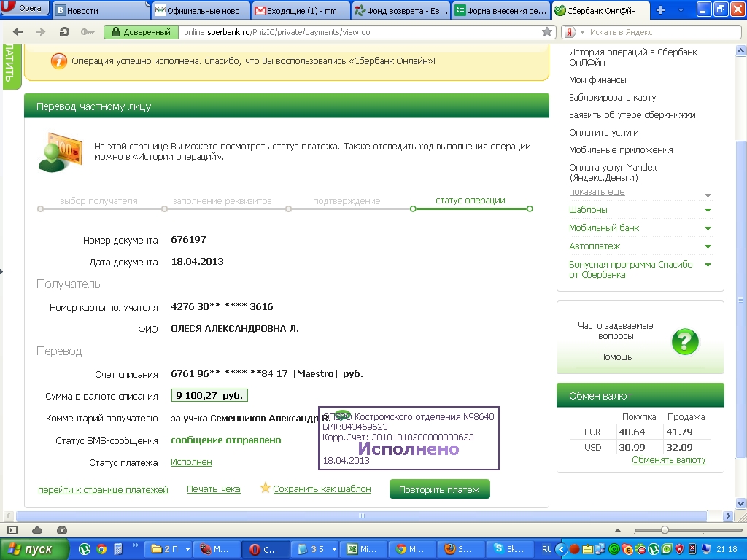Open the Windows пуск start button

[x=34, y=549]
